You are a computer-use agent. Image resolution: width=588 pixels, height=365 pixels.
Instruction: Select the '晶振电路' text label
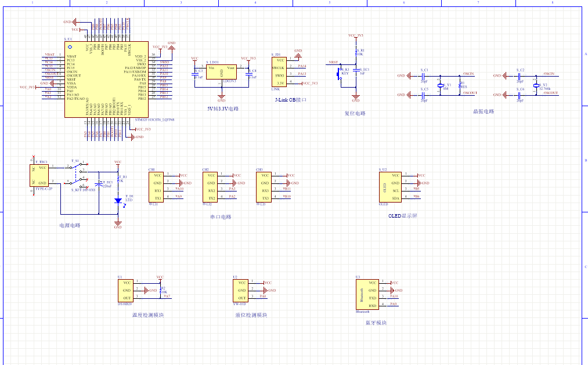[x=483, y=111]
